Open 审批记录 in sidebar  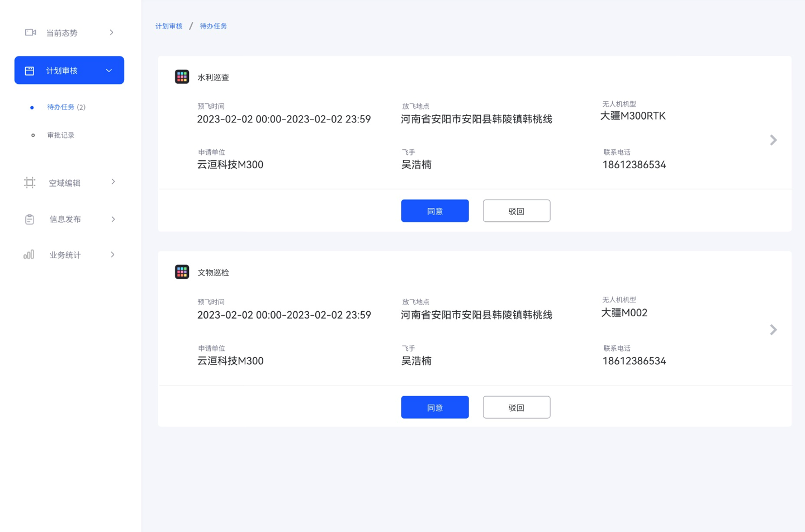tap(61, 135)
